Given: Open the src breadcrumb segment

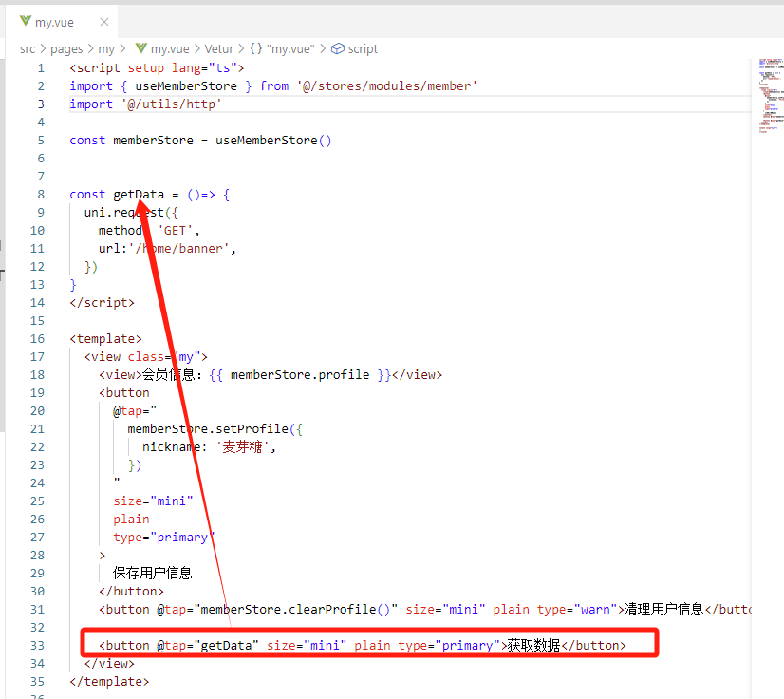Looking at the screenshot, I should tap(28, 49).
